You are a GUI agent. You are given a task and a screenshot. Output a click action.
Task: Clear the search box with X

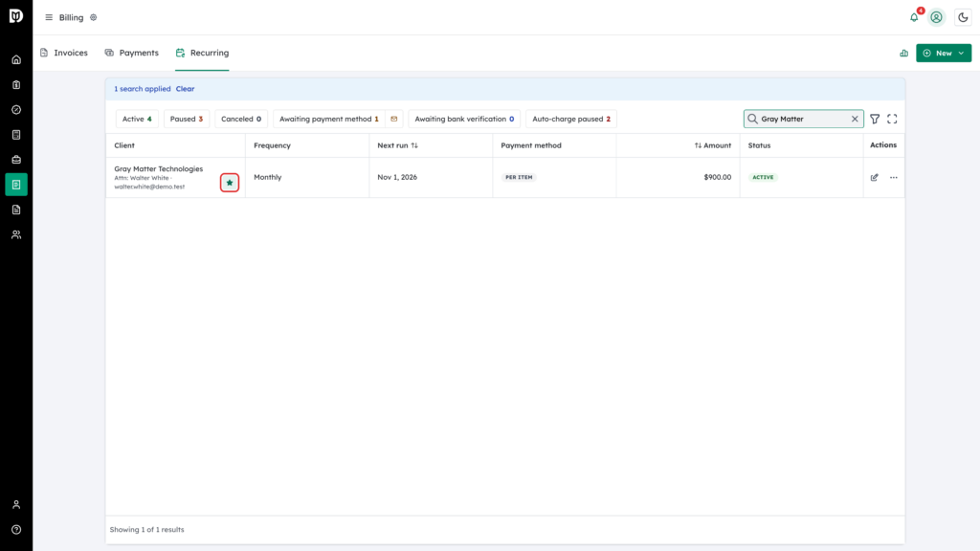855,119
